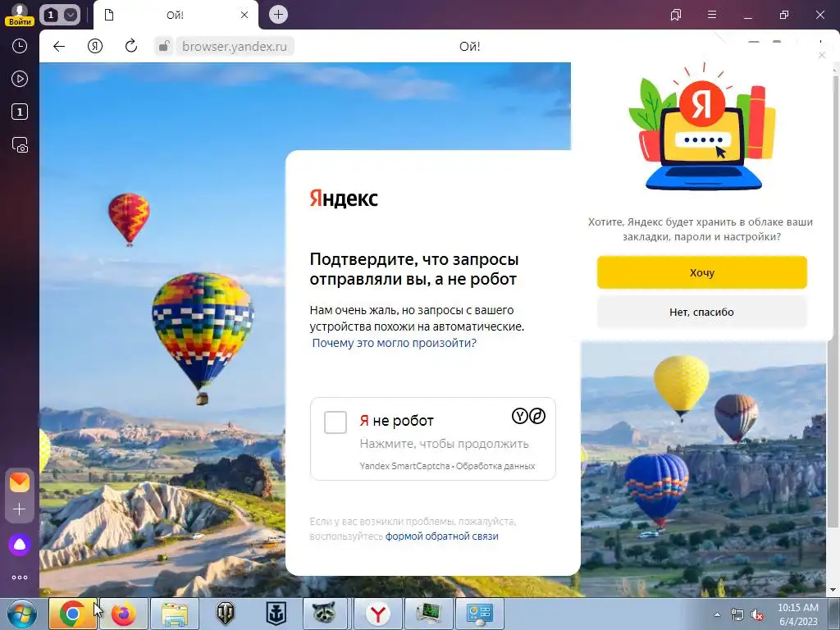This screenshot has height=630, width=840.
Task: Open the video play icon in sidebar
Action: point(20,80)
